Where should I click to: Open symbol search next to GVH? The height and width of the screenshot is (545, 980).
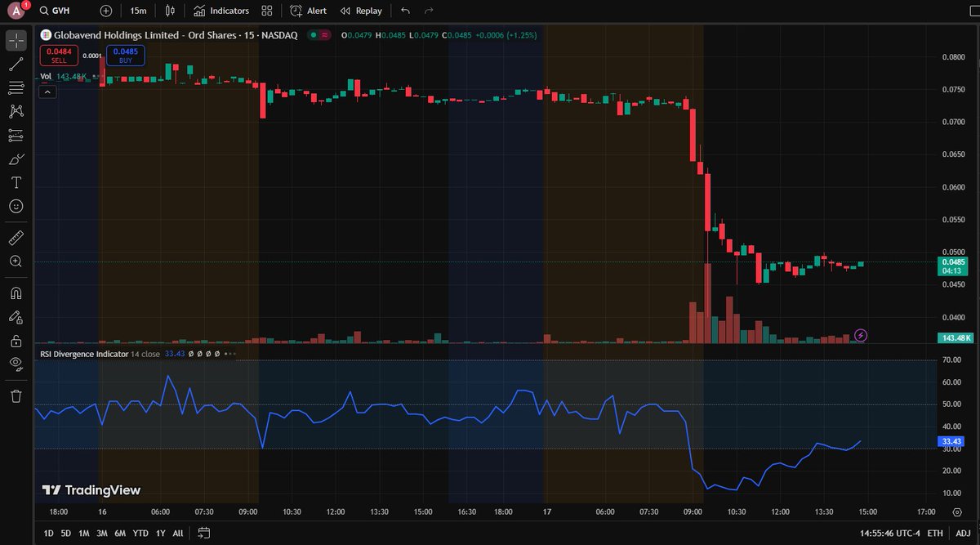[x=42, y=11]
